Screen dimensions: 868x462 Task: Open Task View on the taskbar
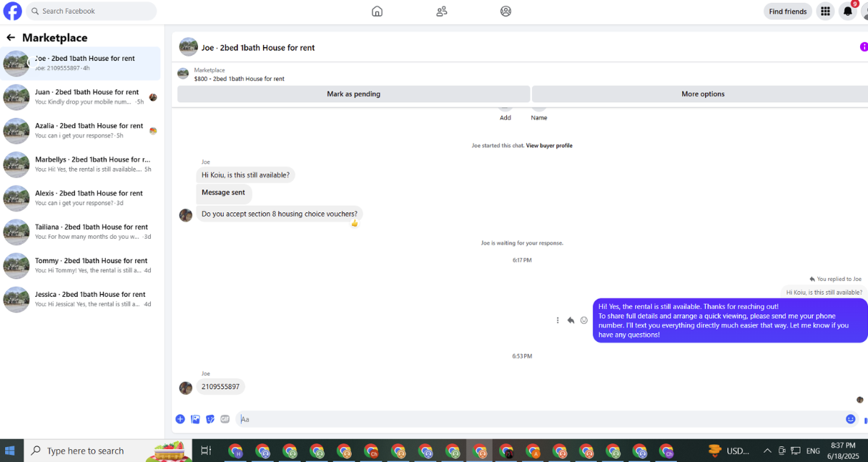click(x=206, y=451)
